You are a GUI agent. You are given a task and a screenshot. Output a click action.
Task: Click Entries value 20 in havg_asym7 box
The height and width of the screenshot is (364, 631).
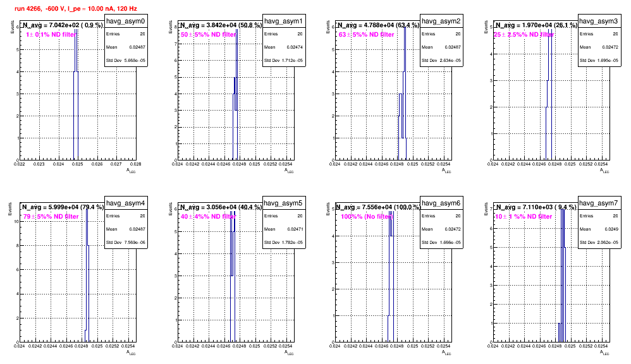(616, 215)
